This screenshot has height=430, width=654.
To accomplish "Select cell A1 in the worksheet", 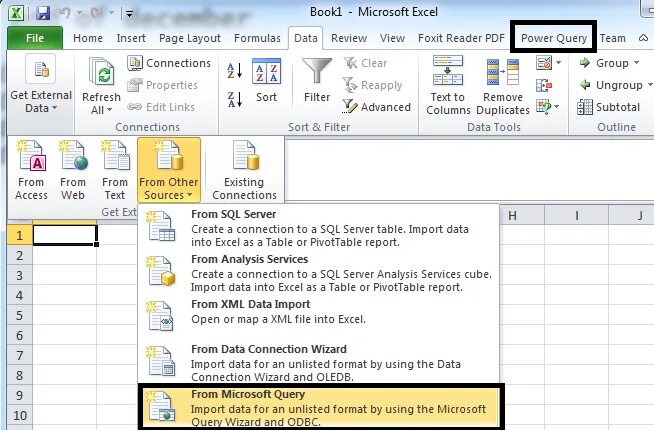I will pyautogui.click(x=65, y=235).
